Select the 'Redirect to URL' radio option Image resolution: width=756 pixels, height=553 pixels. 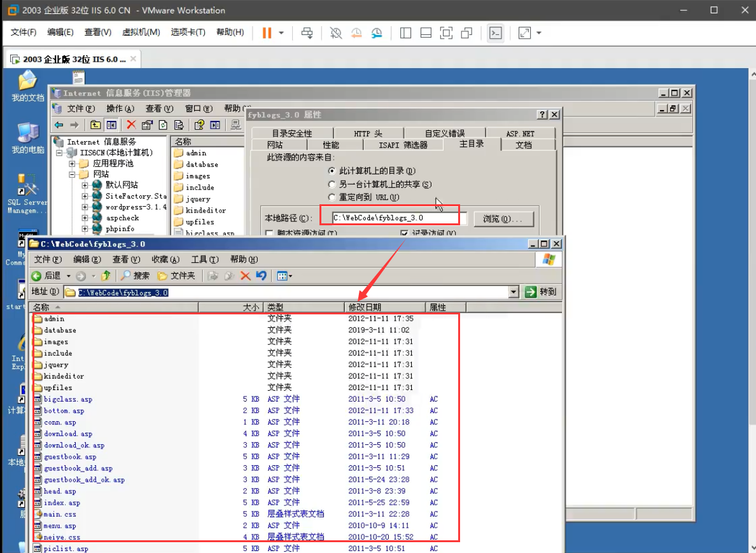(x=332, y=198)
